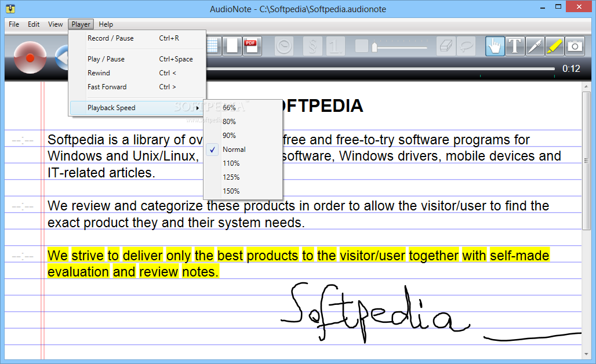
Task: Choose Play / Pause menu entry
Action: pyautogui.click(x=137, y=59)
